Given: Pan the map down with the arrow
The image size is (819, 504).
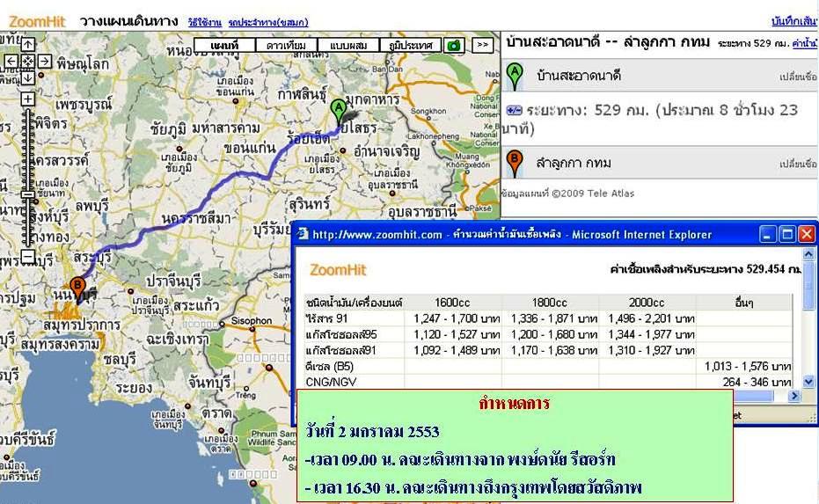Looking at the screenshot, I should (x=27, y=78).
